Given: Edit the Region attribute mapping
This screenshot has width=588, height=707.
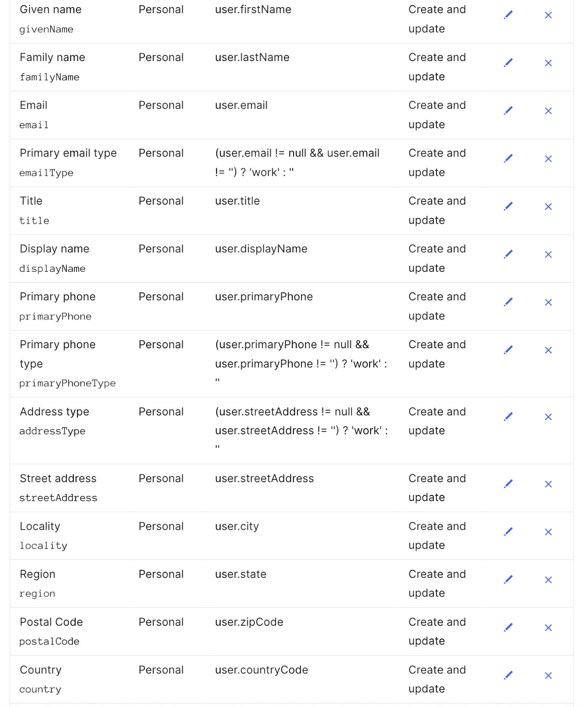Looking at the screenshot, I should click(x=508, y=579).
